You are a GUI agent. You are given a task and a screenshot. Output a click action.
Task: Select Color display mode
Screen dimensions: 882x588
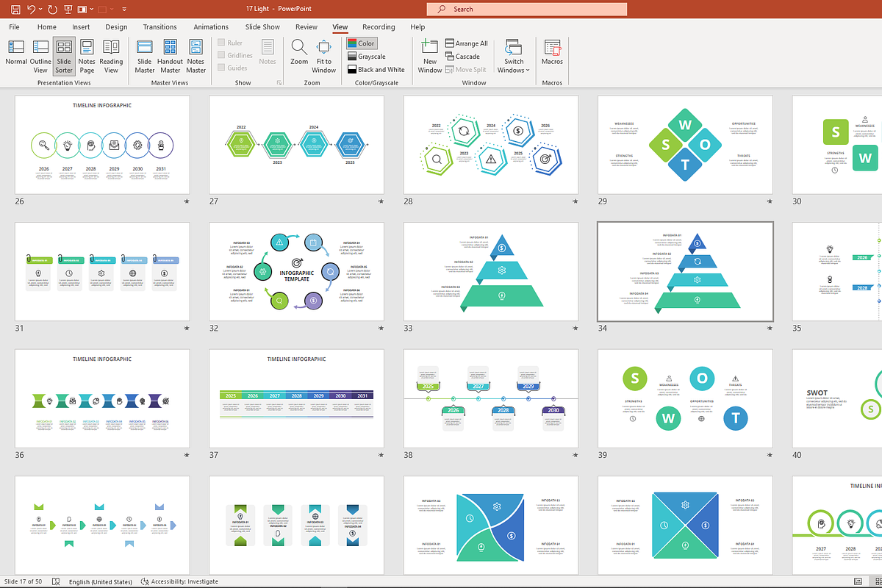point(362,43)
